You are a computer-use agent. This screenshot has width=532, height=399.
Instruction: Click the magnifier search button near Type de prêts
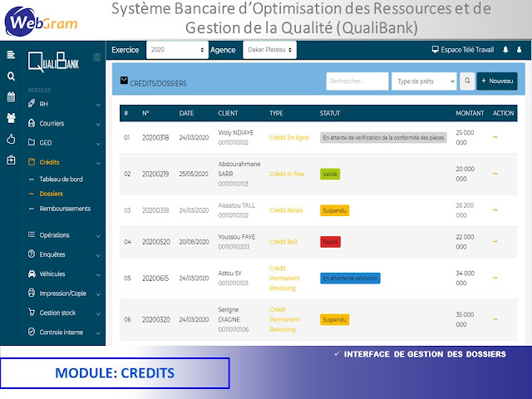467,81
